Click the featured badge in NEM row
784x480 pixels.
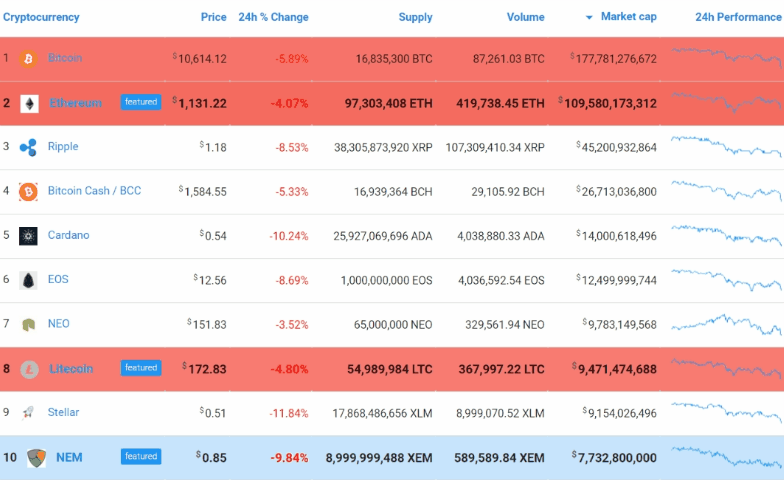(141, 457)
